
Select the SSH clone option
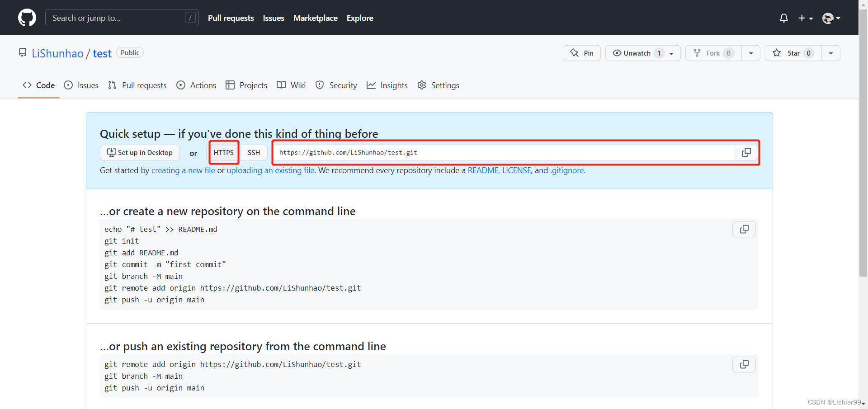tap(254, 152)
